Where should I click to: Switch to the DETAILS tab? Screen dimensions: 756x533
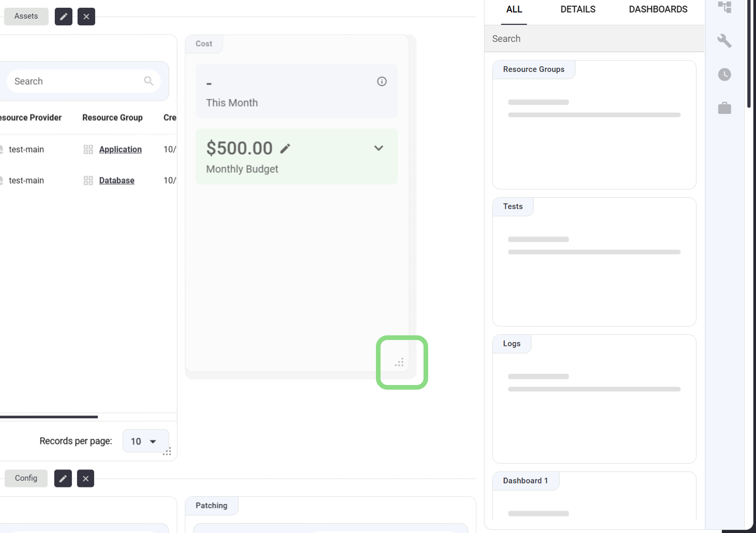pyautogui.click(x=578, y=9)
